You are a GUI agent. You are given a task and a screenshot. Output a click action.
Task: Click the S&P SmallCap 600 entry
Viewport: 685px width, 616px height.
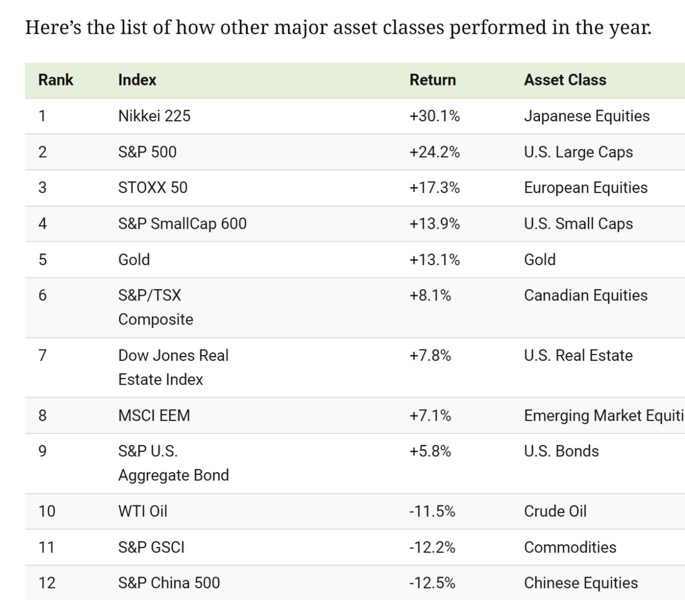(x=182, y=224)
